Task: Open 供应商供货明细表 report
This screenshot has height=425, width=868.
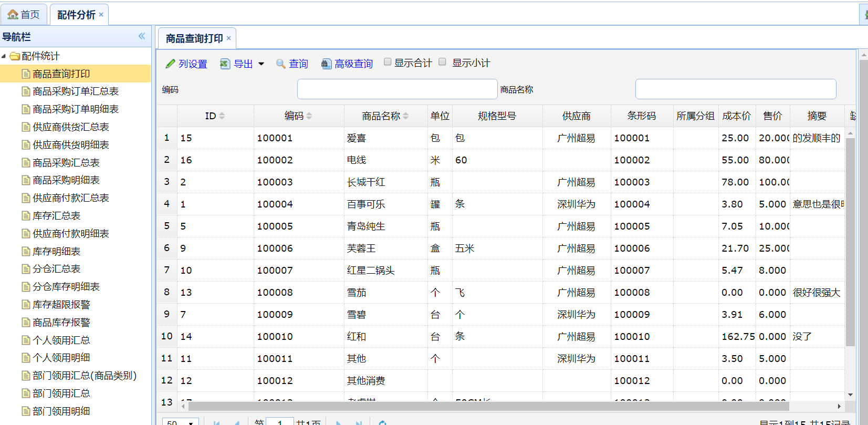Action: tap(70, 145)
